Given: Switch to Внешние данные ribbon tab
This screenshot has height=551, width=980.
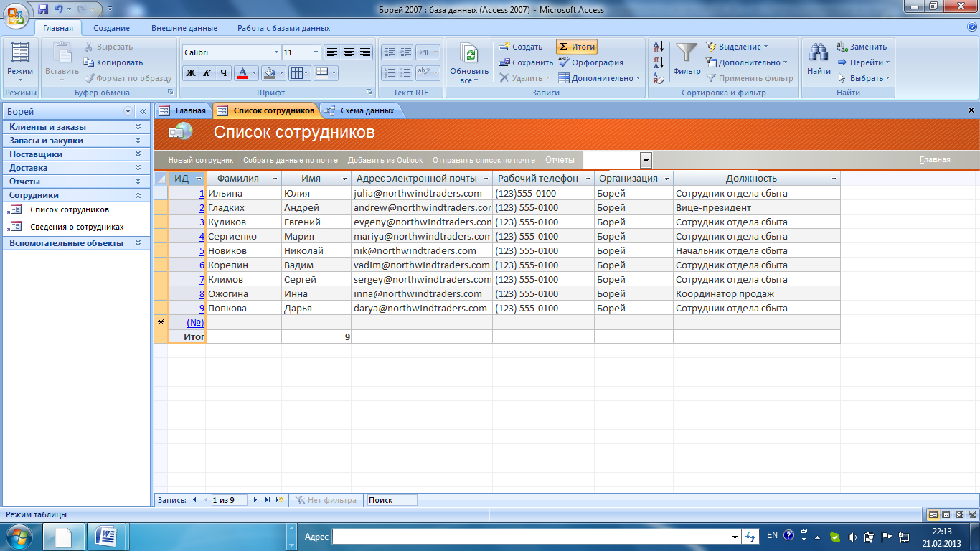Looking at the screenshot, I should click(184, 28).
